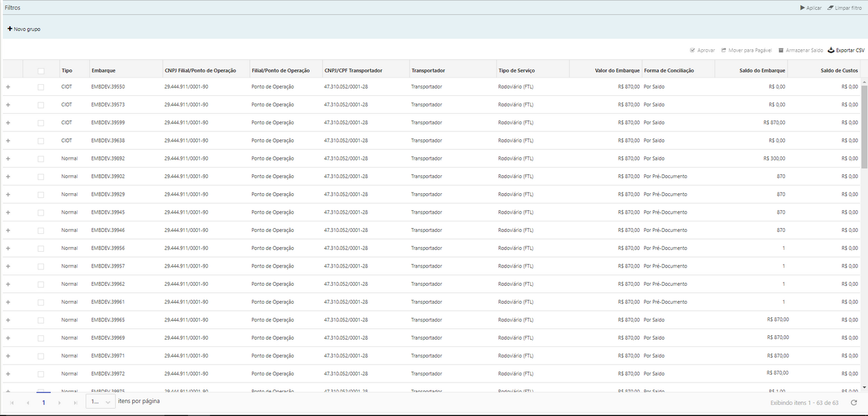The image size is (868, 416).
Task: Click the Armazenar Saldo button
Action: 800,50
